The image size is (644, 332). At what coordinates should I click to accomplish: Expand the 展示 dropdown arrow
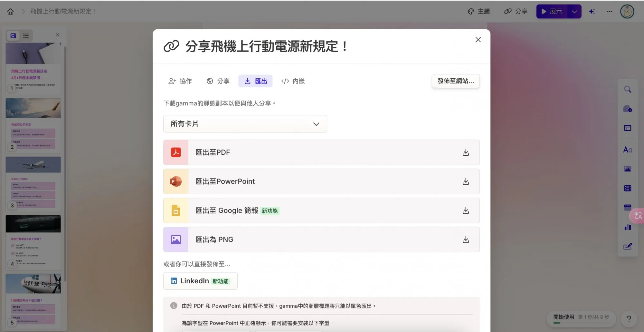[x=574, y=12]
